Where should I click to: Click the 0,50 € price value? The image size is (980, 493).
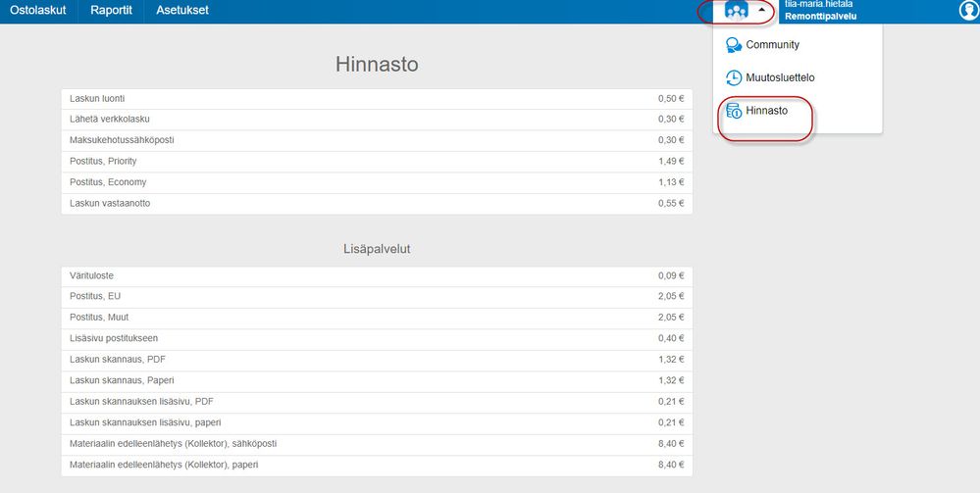click(671, 99)
